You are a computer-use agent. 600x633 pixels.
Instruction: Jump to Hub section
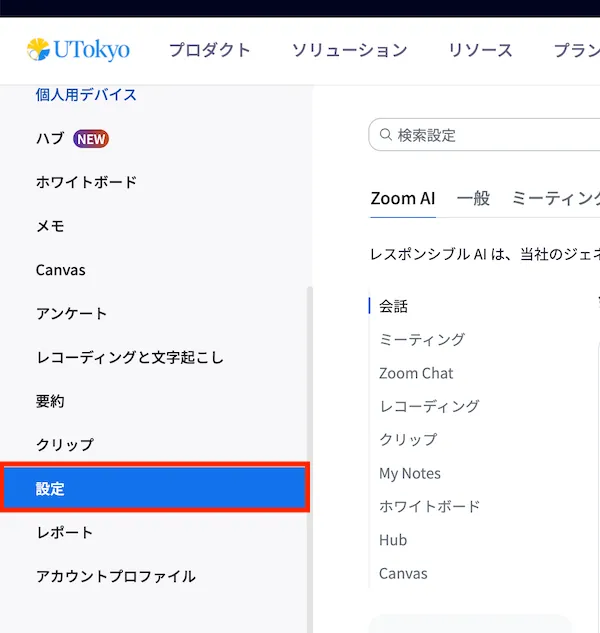coord(393,540)
